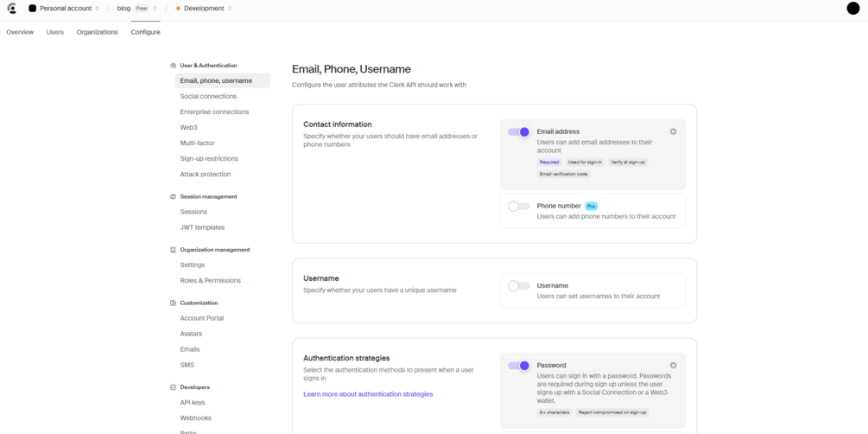The height and width of the screenshot is (434, 868).
Task: Switch to the Users tab
Action: (x=55, y=32)
